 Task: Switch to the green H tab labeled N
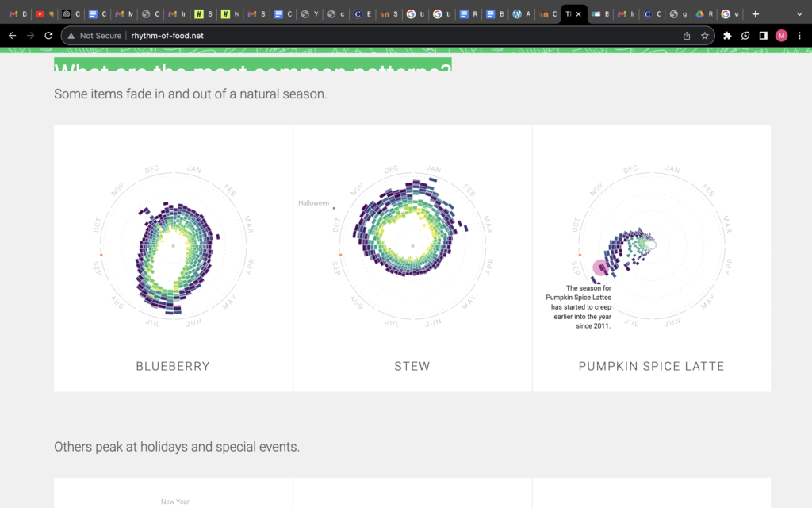pyautogui.click(x=230, y=14)
